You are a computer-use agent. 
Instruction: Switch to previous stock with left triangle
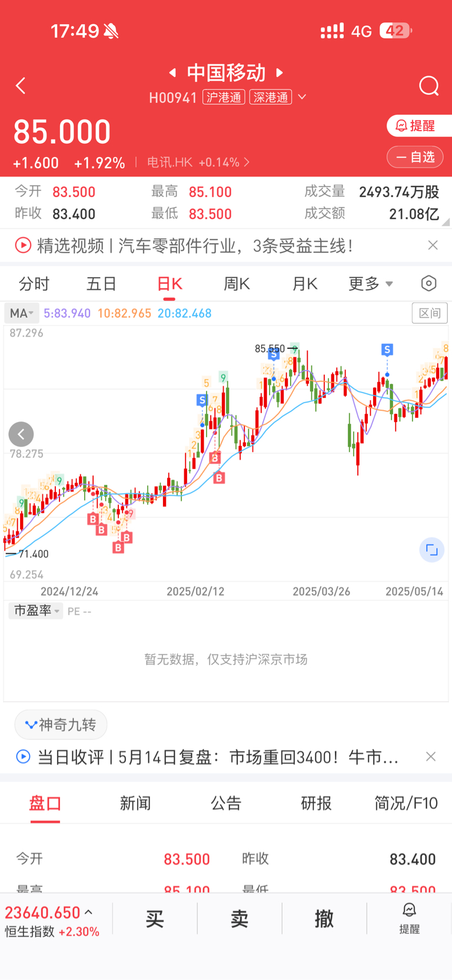tap(172, 72)
